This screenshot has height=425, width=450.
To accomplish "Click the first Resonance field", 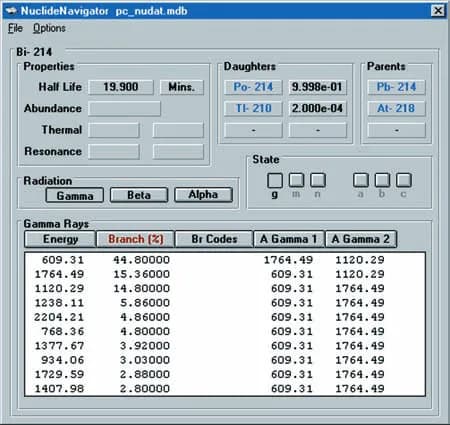I will [114, 151].
